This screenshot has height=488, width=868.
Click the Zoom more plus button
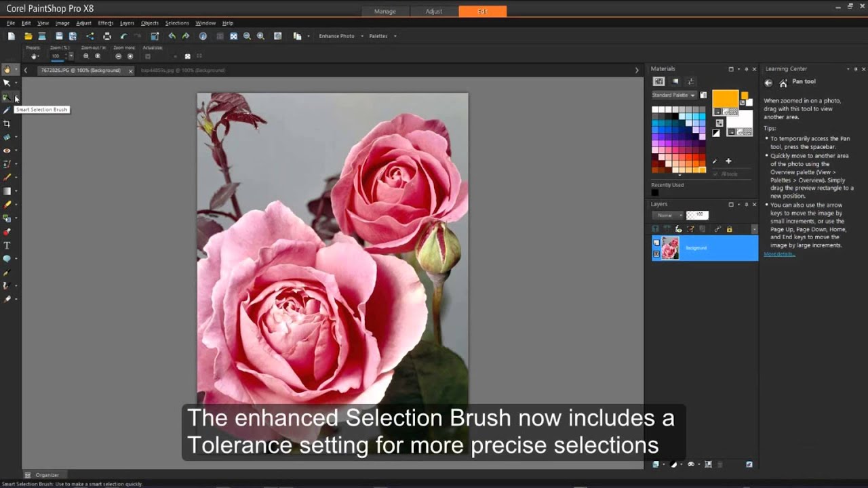click(130, 56)
